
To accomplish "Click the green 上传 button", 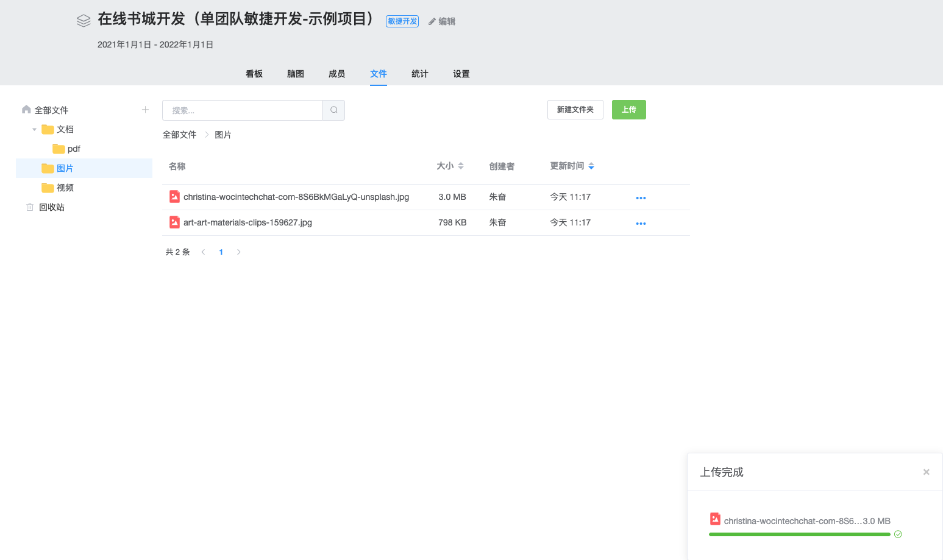I will 628,110.
